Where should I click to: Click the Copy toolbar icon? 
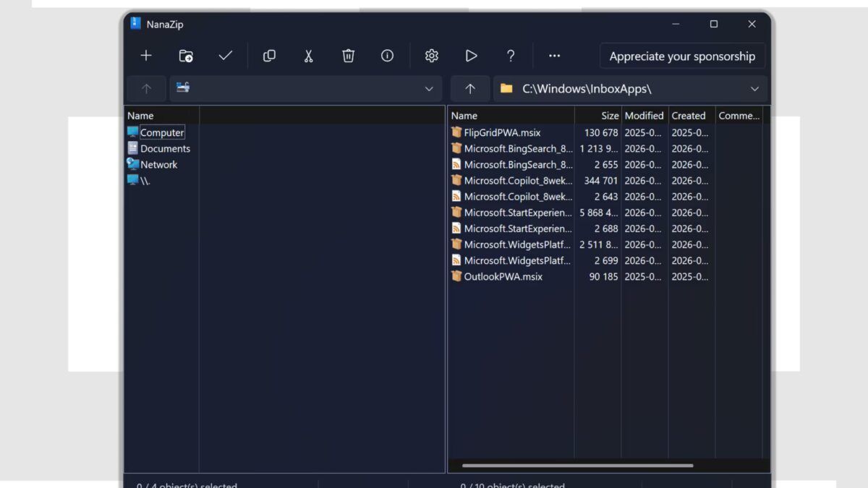pos(269,56)
